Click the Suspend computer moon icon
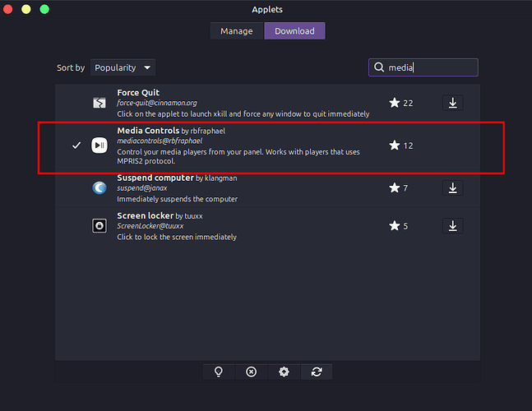Screen dimensions: 532x411 (99, 187)
